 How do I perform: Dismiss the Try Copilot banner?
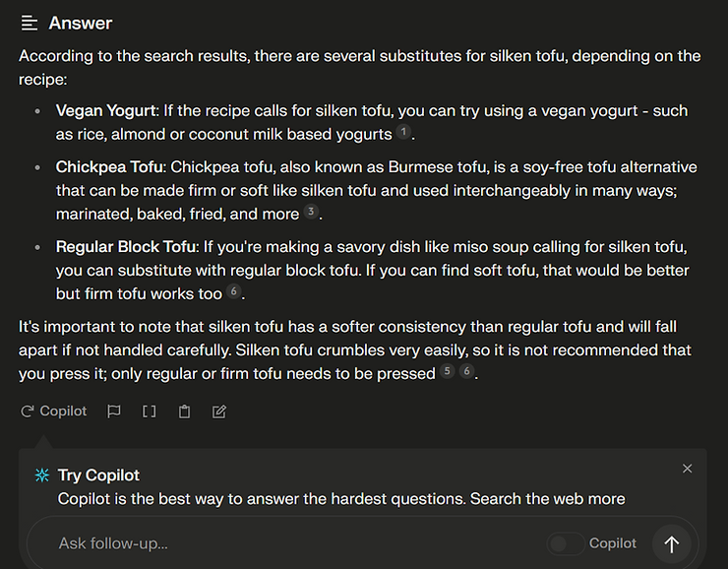688,469
